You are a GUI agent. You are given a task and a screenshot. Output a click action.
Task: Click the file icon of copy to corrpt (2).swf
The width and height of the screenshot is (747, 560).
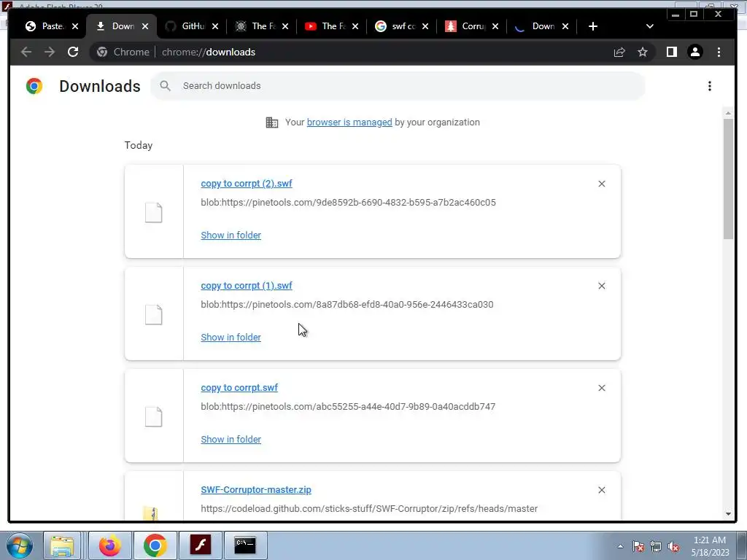coord(153,212)
